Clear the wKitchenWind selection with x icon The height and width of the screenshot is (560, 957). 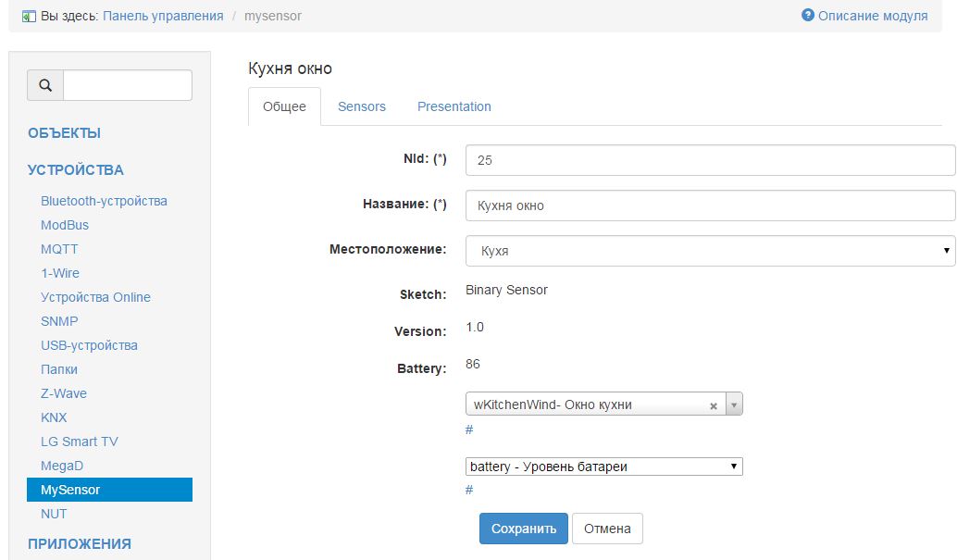[714, 405]
